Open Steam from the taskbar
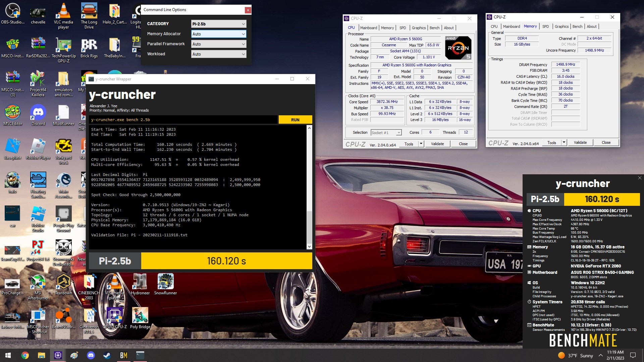 point(107,355)
